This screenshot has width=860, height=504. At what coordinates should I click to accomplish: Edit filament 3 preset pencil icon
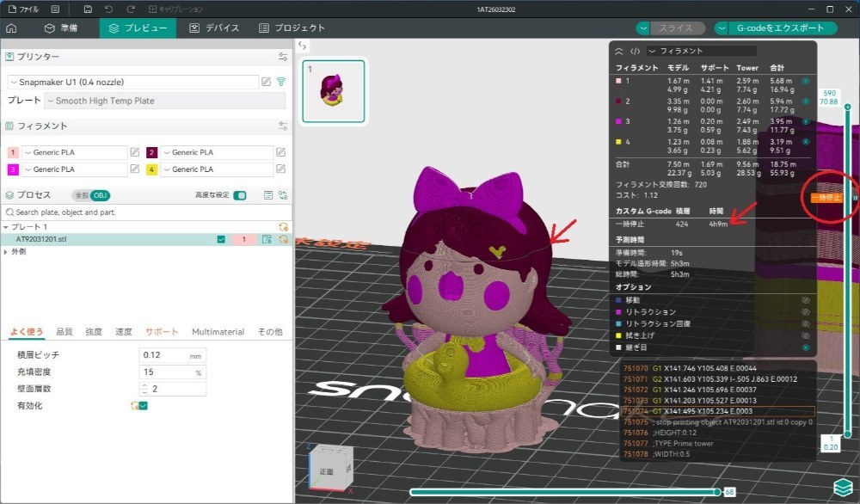click(135, 169)
